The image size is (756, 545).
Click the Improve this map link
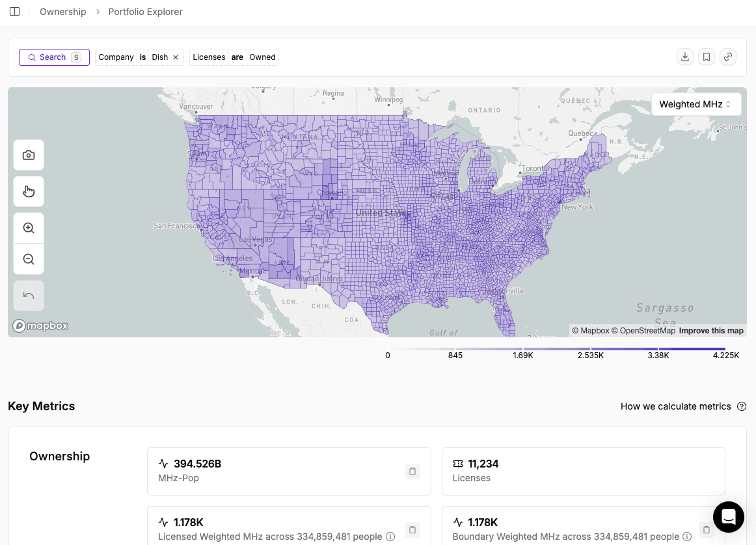tap(710, 331)
